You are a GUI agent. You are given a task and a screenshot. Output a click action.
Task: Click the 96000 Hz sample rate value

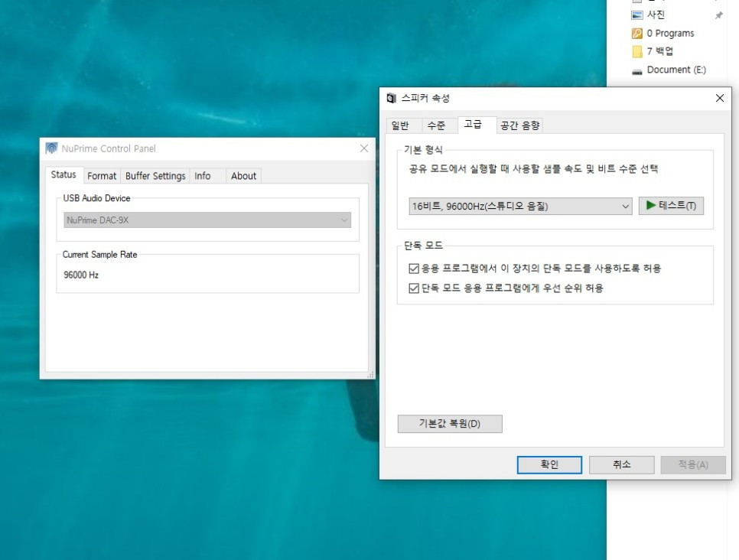point(81,275)
